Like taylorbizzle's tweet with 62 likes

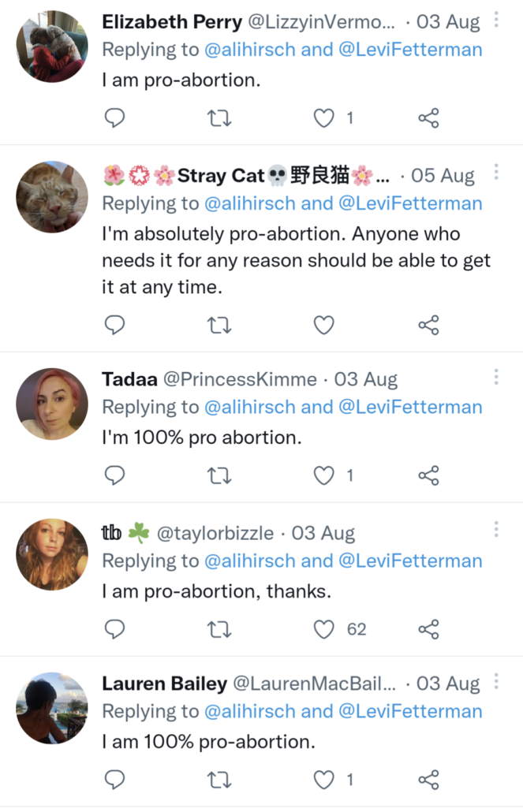324,629
